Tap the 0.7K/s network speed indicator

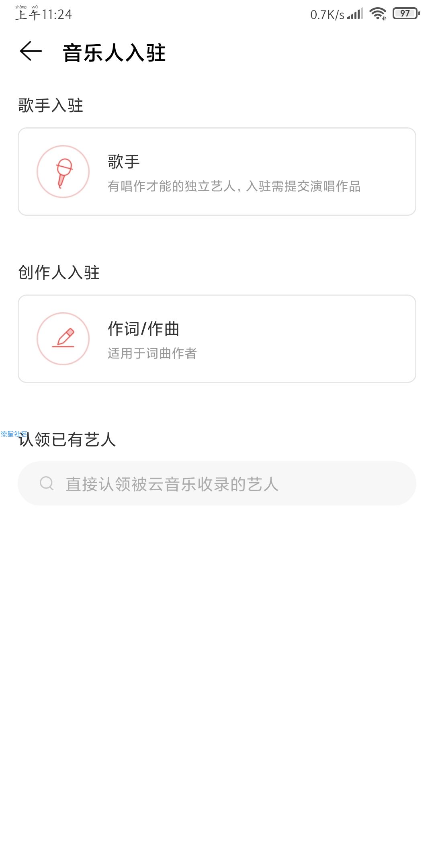(x=327, y=15)
